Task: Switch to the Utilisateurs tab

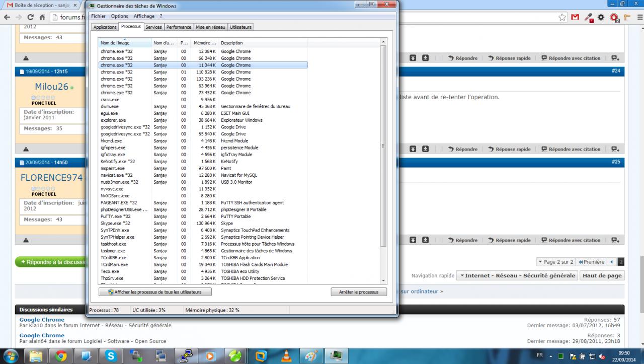Action: point(241,27)
